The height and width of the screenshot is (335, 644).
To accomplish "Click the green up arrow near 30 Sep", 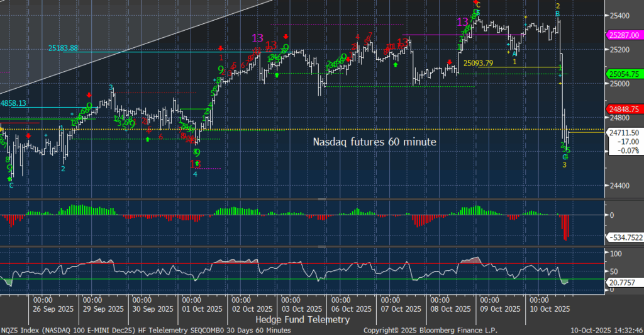I will coord(148,138).
